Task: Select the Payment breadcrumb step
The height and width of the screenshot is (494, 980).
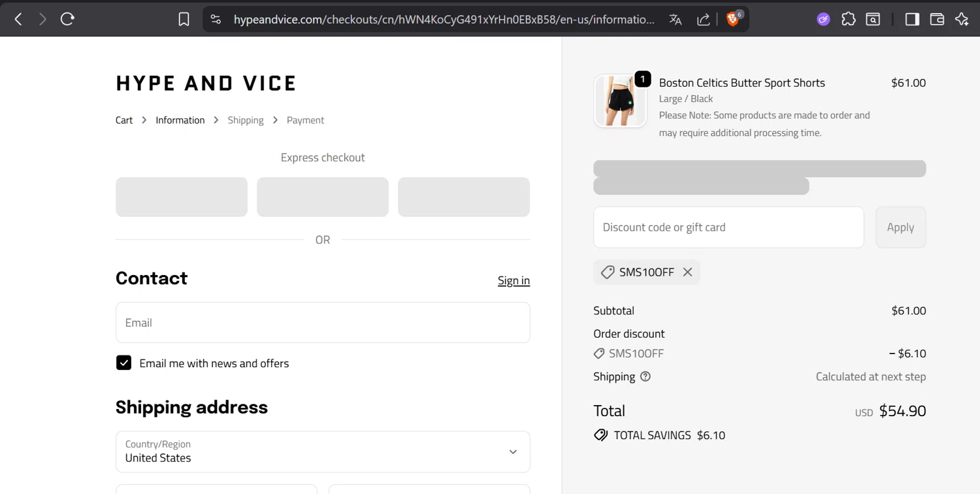Action: (305, 120)
